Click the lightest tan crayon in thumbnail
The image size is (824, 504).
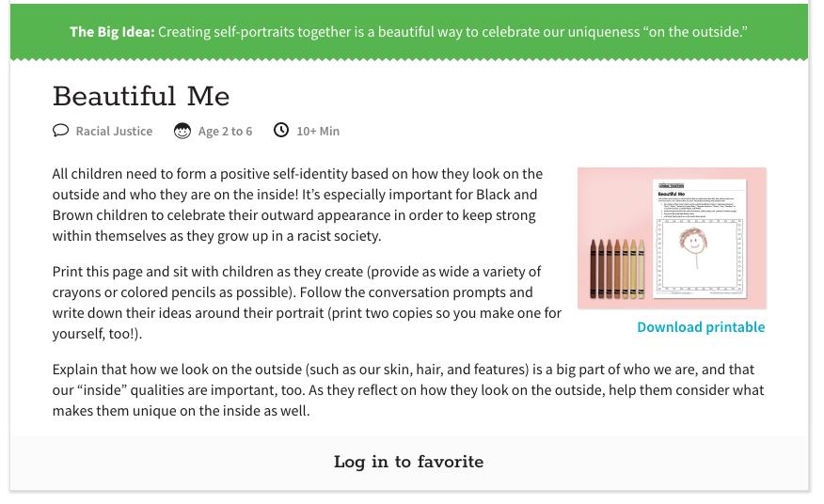point(642,268)
